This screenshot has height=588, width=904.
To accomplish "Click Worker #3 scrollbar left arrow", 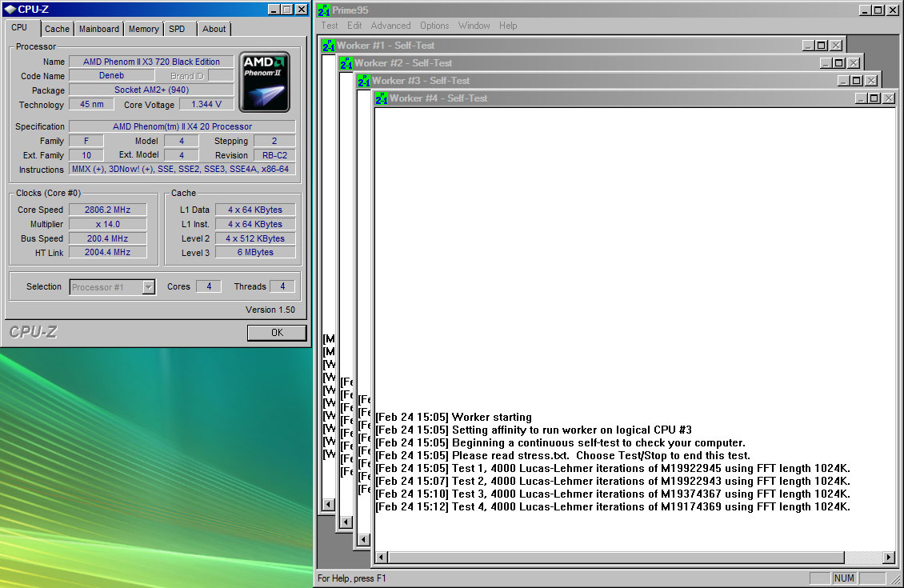I will [364, 539].
